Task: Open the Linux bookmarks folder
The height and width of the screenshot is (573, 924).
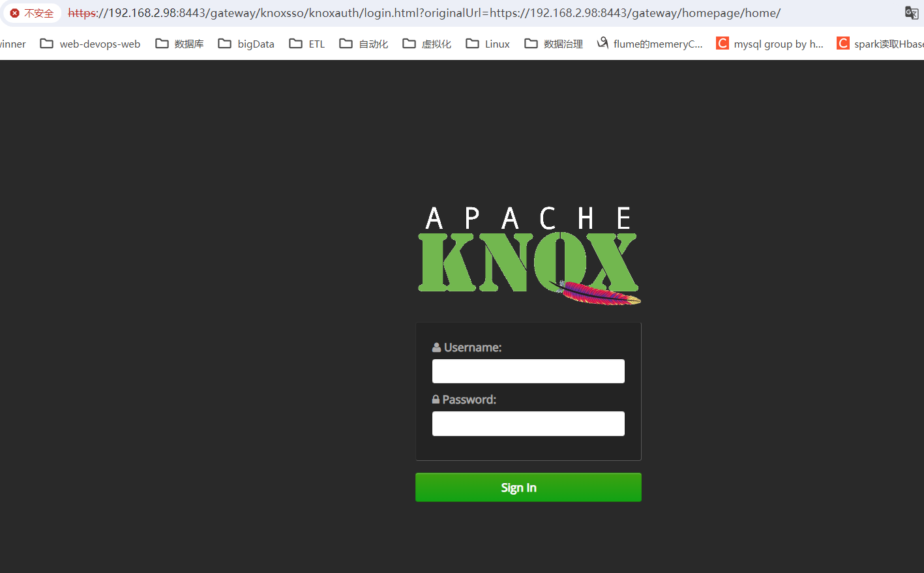Action: [x=487, y=43]
